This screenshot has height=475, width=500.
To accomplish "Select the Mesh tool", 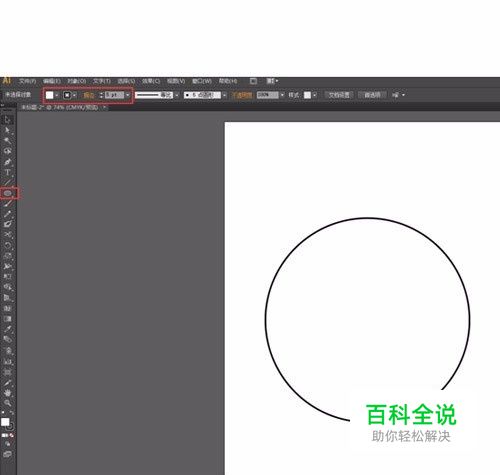I will coord(7,308).
